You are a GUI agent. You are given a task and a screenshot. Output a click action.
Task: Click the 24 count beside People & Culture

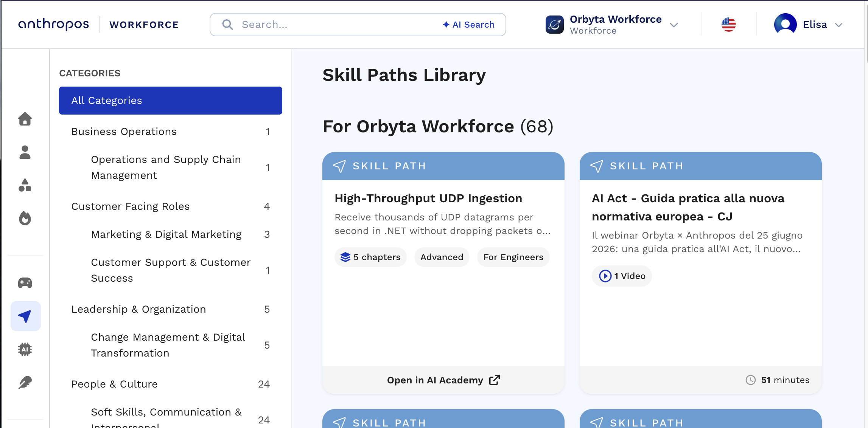pyautogui.click(x=264, y=384)
